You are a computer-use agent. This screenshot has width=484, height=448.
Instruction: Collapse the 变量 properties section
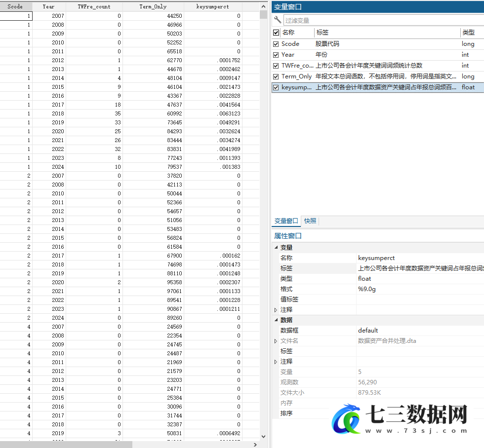tap(276, 247)
